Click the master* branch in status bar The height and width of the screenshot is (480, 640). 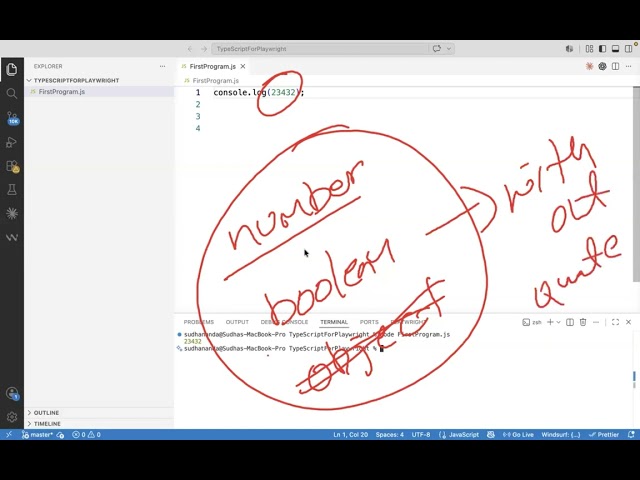43,435
